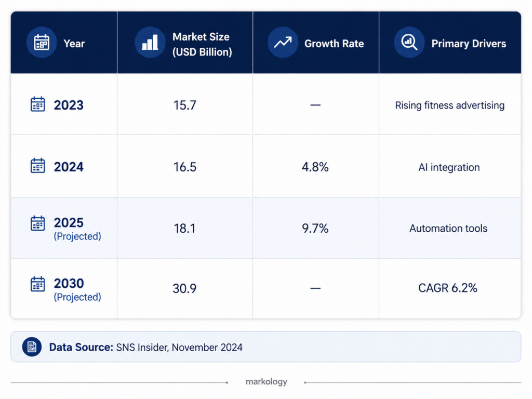
Task: Click the dash in 2030 growth rate cell
Action: pyautogui.click(x=315, y=288)
